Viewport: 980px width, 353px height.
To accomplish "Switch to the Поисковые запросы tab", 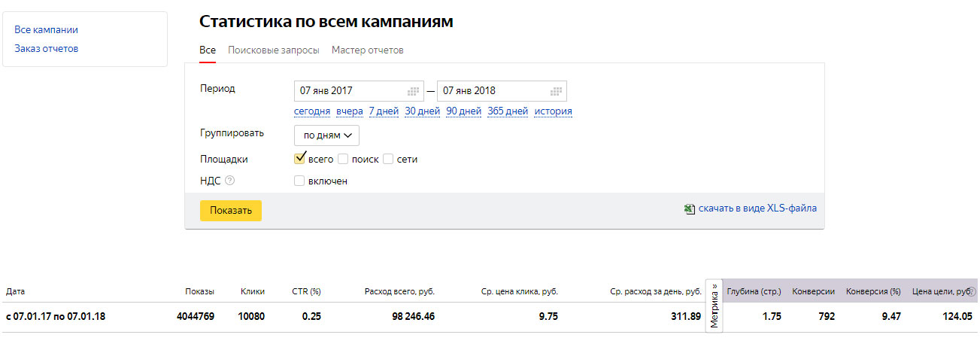I will point(274,50).
